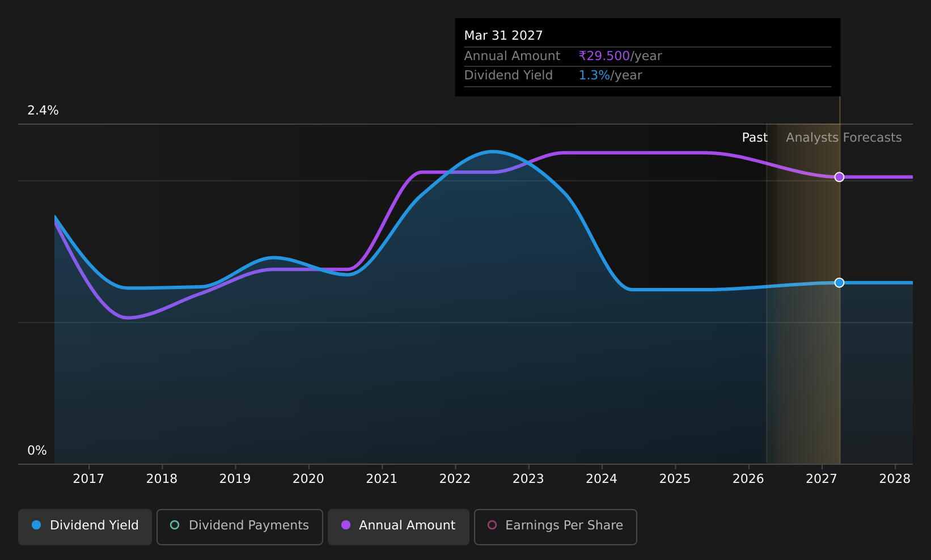Screen dimensions: 931x560
Task: Click the 2025 axis label
Action: [675, 479]
